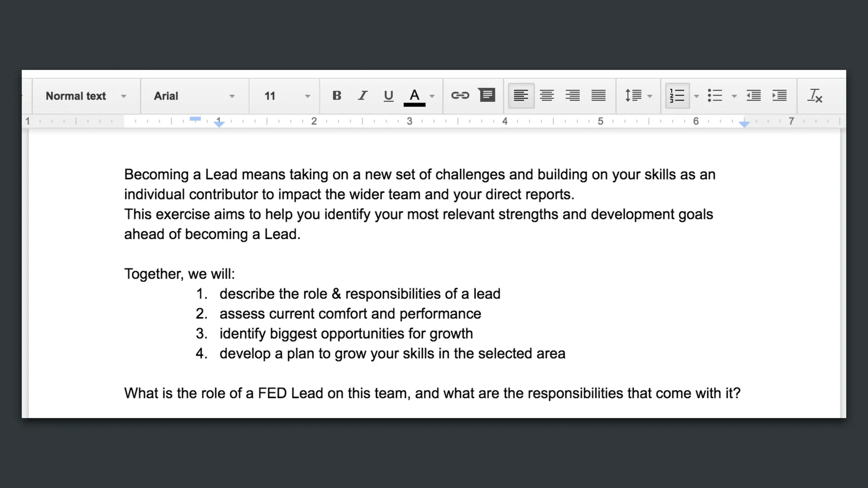Decrease indent of the text
Screen dimensions: 868x488
coord(754,96)
